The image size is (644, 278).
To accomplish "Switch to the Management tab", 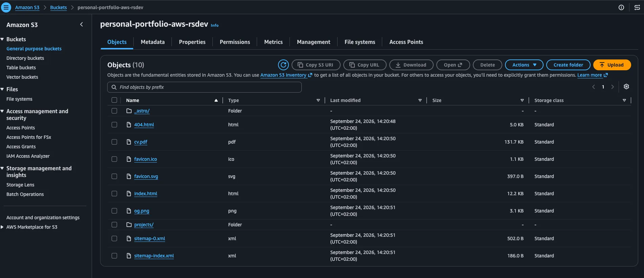I will pos(314,42).
